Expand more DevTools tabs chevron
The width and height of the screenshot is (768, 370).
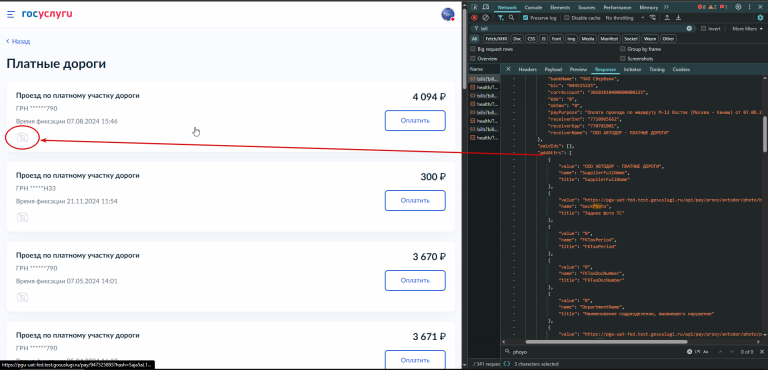coord(666,7)
